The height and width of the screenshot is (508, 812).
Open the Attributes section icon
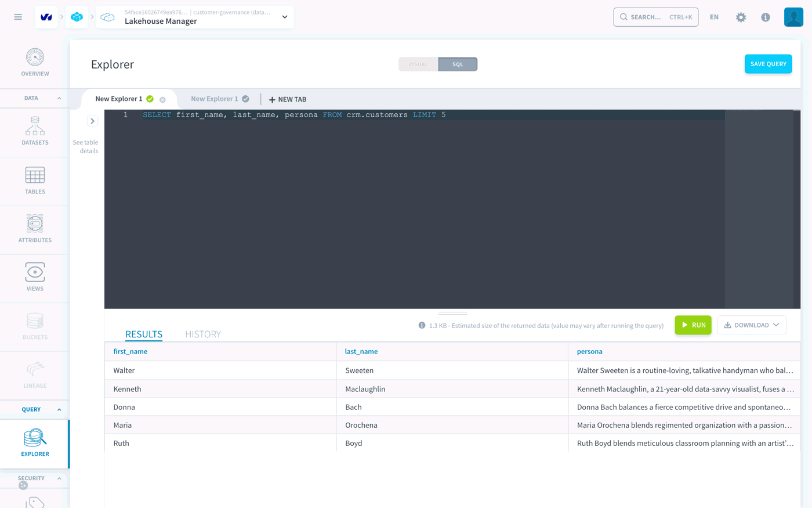tap(35, 224)
